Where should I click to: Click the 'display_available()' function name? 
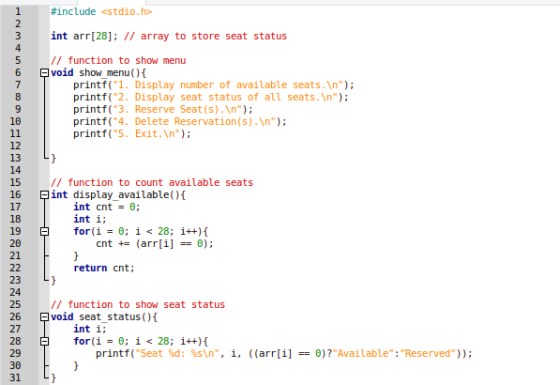(x=126, y=195)
